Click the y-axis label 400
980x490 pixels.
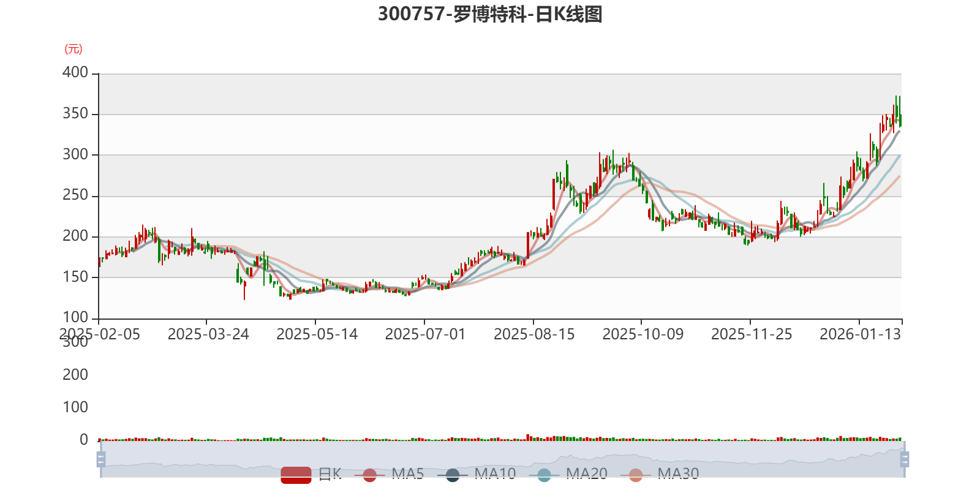pos(75,73)
